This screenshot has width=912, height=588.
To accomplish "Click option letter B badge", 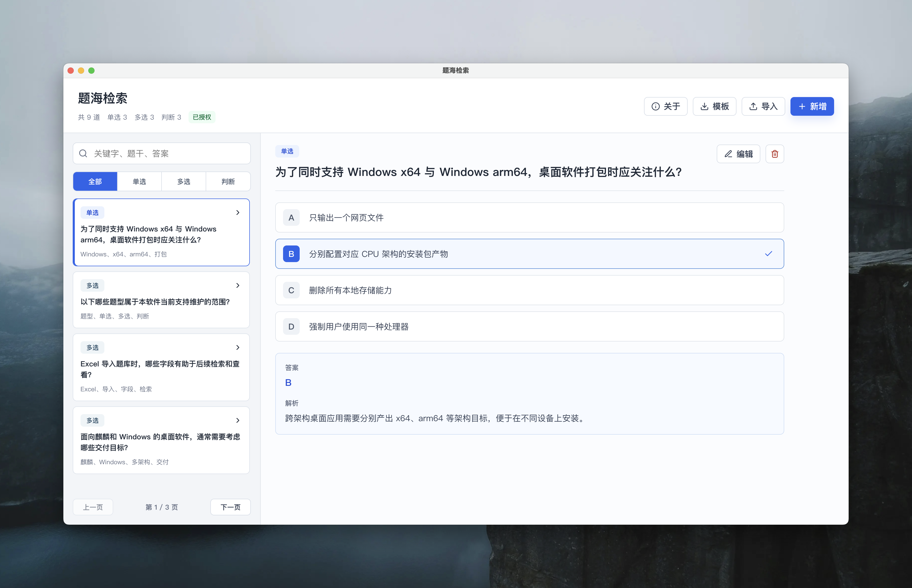I will tap(291, 254).
